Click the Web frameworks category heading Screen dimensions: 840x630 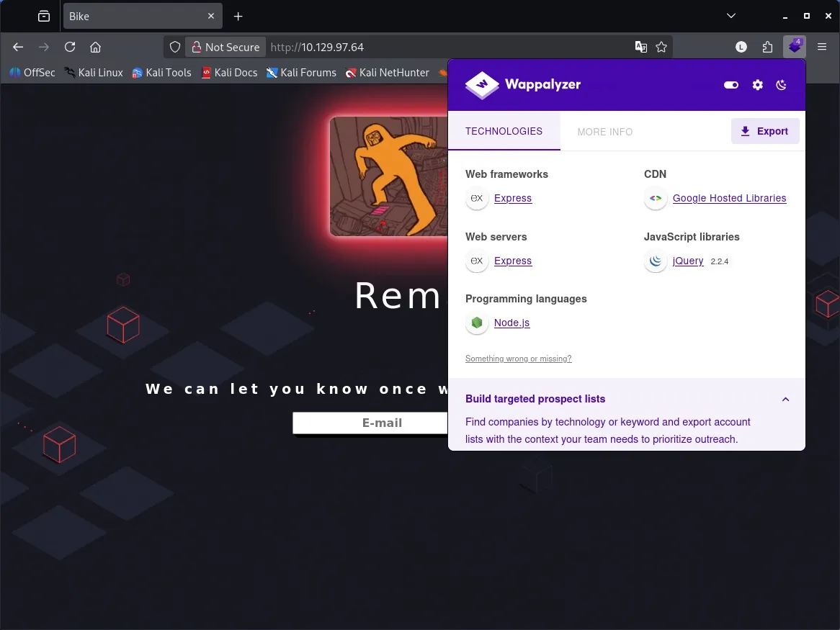pos(506,174)
